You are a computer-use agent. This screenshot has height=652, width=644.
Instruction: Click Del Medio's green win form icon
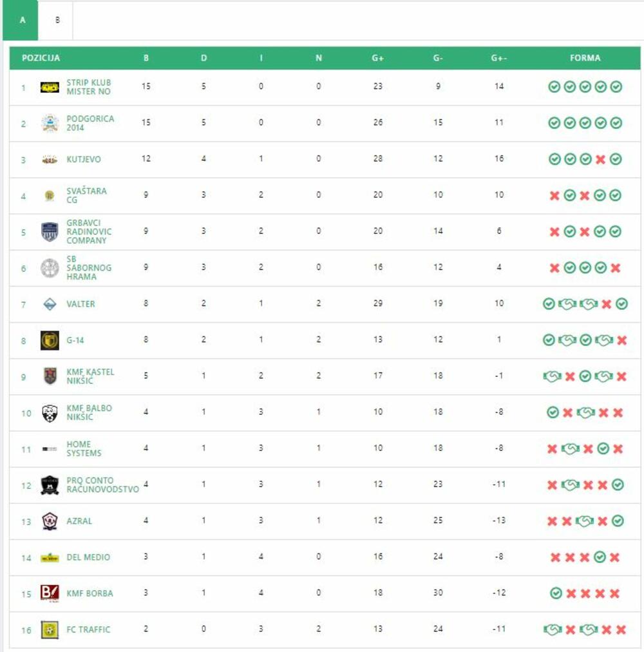(x=600, y=557)
